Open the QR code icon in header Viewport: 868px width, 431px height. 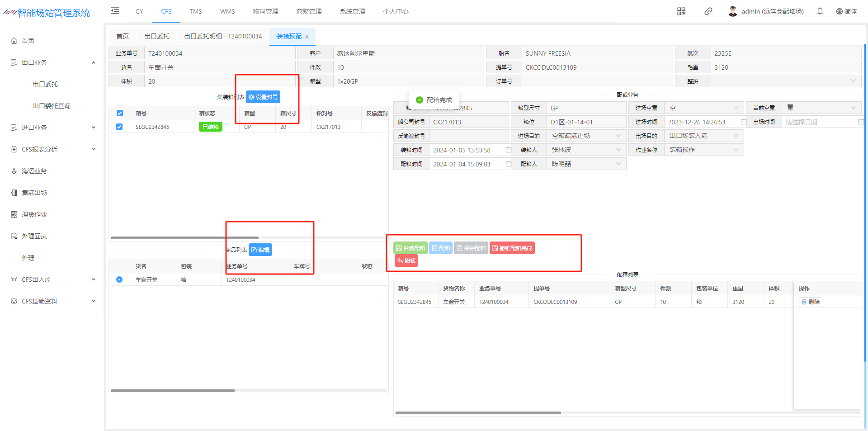pos(681,11)
